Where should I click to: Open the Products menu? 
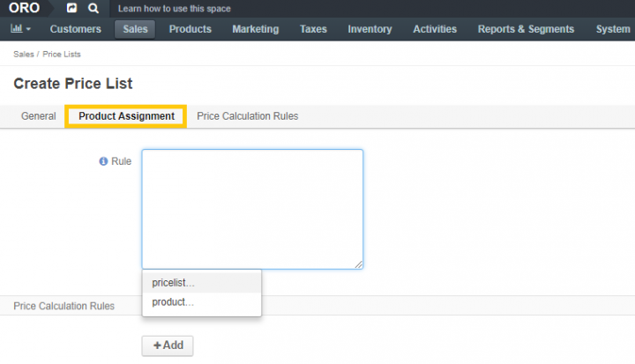pos(190,29)
